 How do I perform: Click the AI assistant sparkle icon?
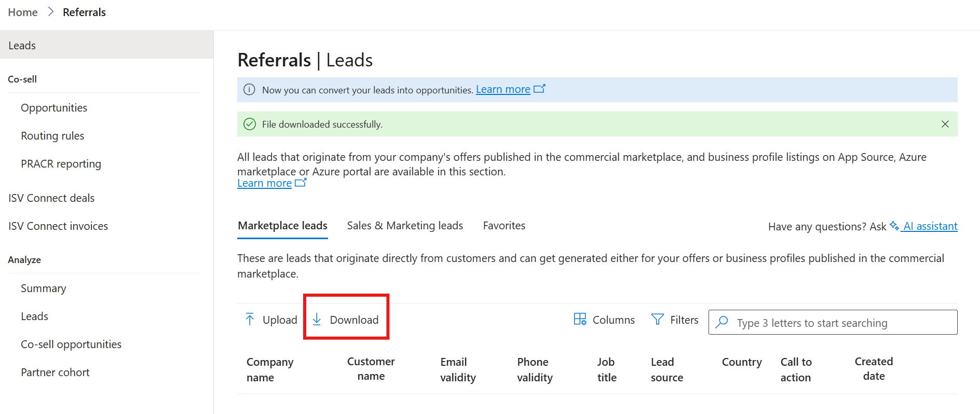[893, 225]
